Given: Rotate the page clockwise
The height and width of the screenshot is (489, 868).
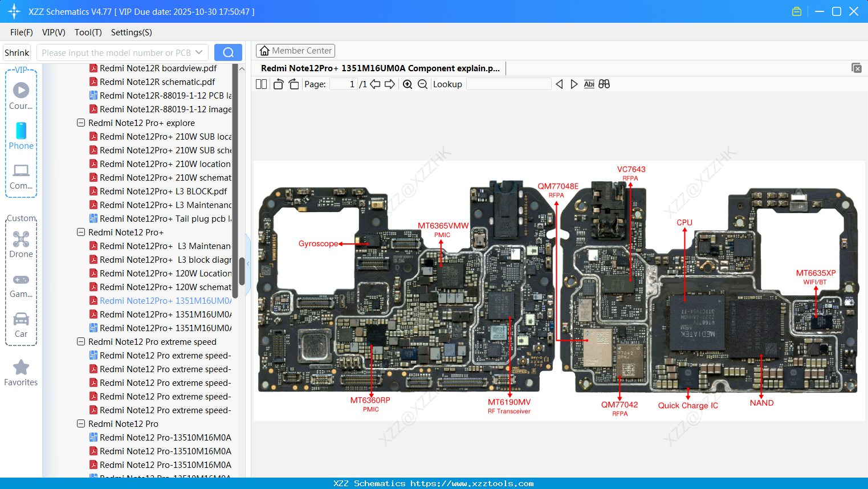Looking at the screenshot, I should click(x=294, y=84).
